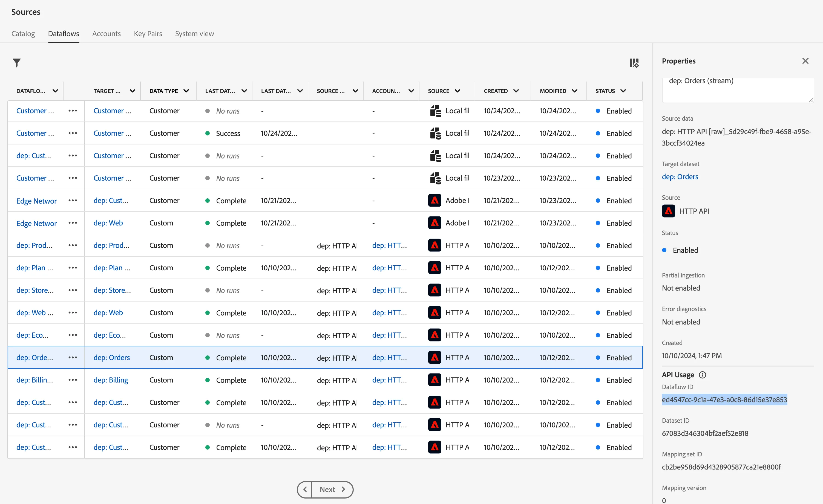Image resolution: width=823 pixels, height=504 pixels.
Task: Click Next page button
Action: (x=332, y=489)
